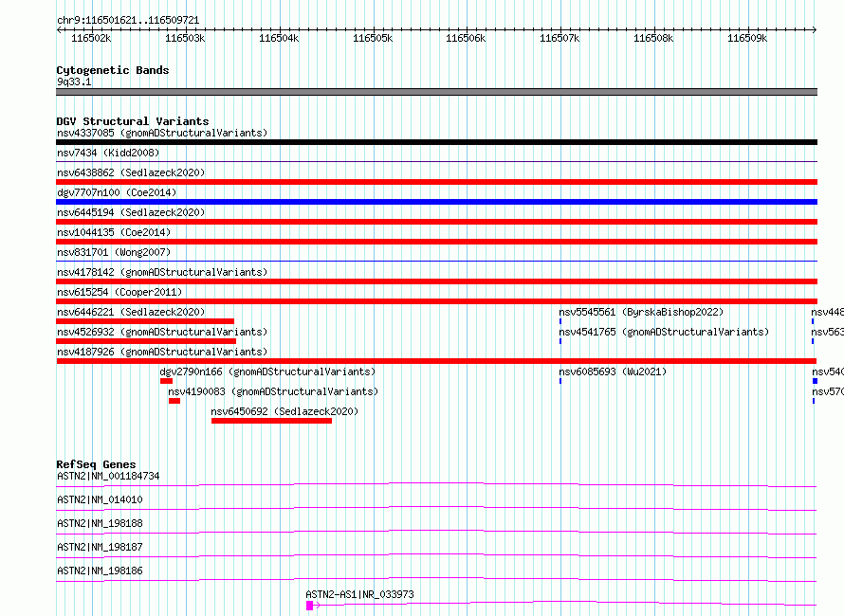Click the black nsv4337085 variant bar
Image resolution: width=844 pixels, height=616 pixels.
(436, 142)
